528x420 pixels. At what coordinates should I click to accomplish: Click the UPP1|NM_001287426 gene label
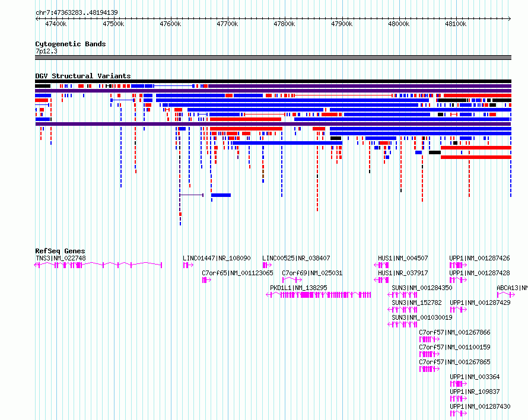(480, 258)
